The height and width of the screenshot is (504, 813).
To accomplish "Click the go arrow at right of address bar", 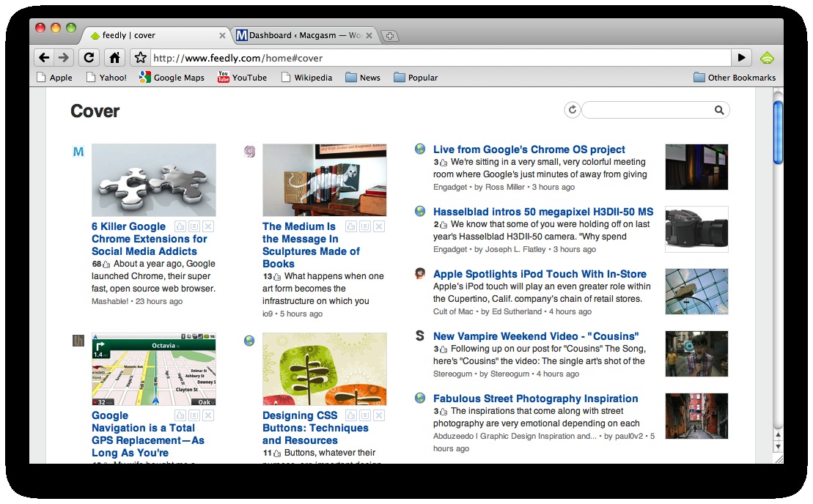I will click(741, 57).
